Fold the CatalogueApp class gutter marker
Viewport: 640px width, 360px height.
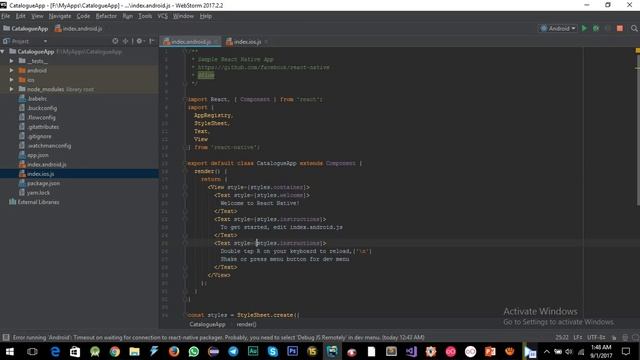[185, 163]
